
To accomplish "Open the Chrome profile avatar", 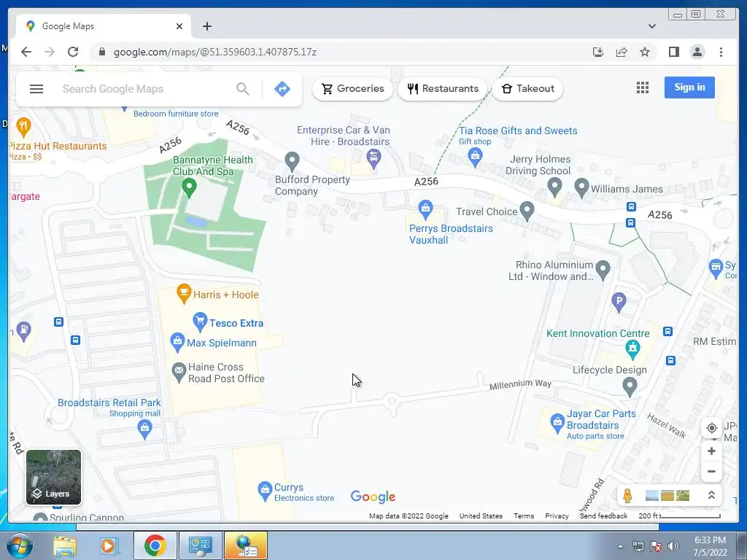I will pos(697,52).
